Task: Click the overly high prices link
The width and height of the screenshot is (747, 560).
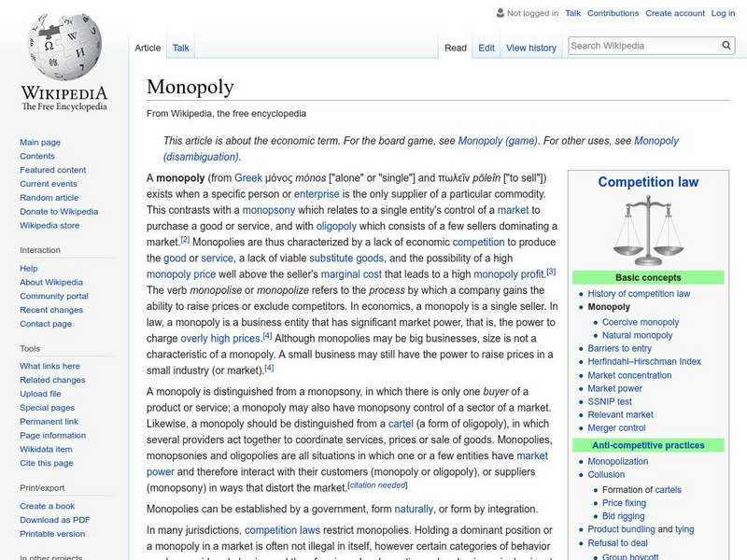Action: click(x=220, y=339)
